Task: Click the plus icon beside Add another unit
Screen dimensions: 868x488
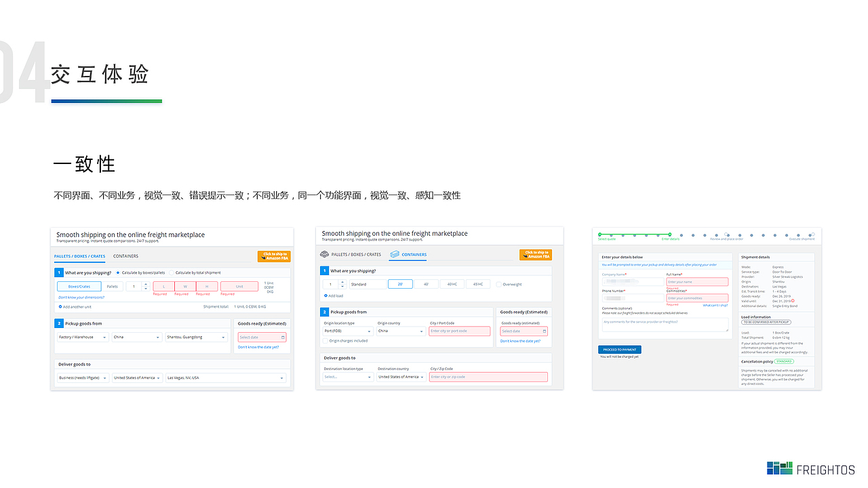Action: (60, 306)
